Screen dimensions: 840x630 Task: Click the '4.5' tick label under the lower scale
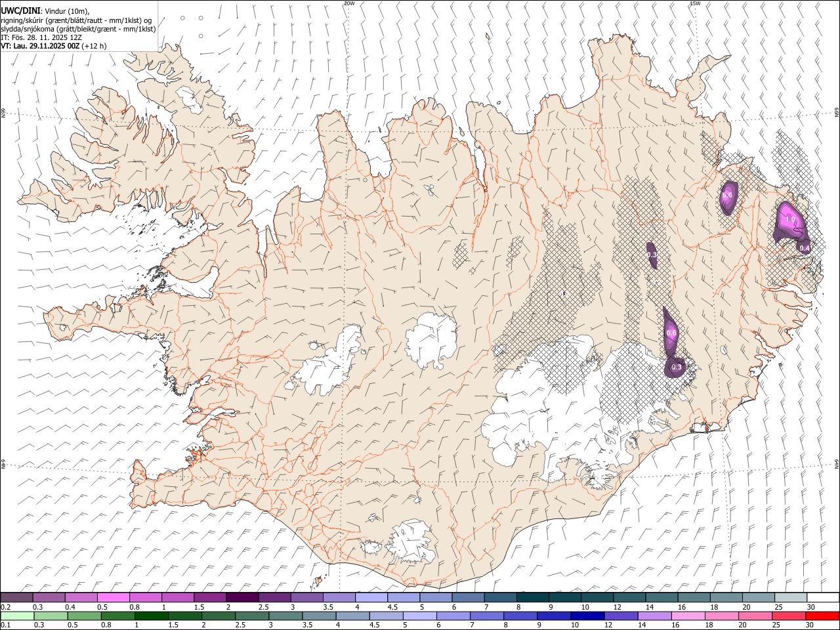click(374, 625)
